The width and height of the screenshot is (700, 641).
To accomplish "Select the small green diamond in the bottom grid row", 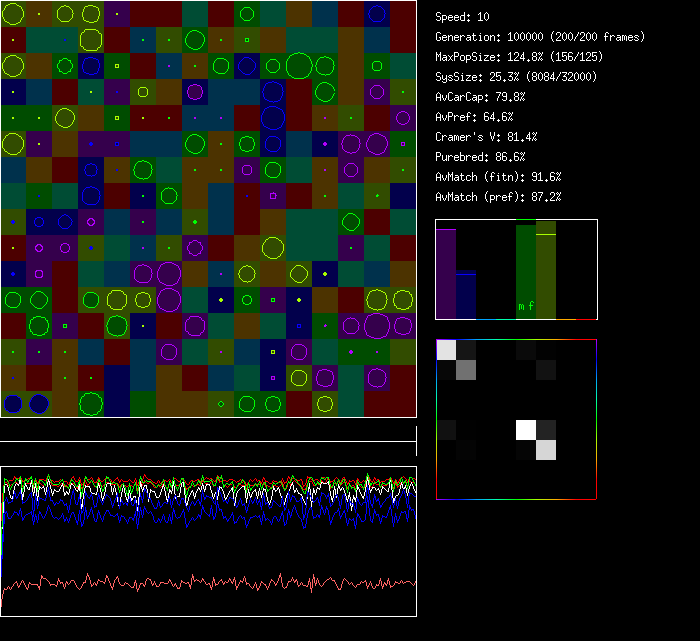I will coord(221,404).
